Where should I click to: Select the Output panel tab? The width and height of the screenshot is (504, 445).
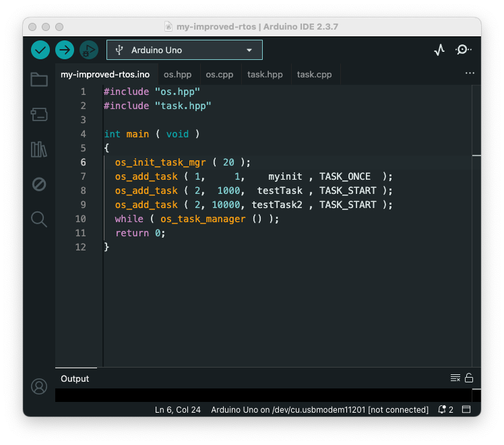pos(75,378)
